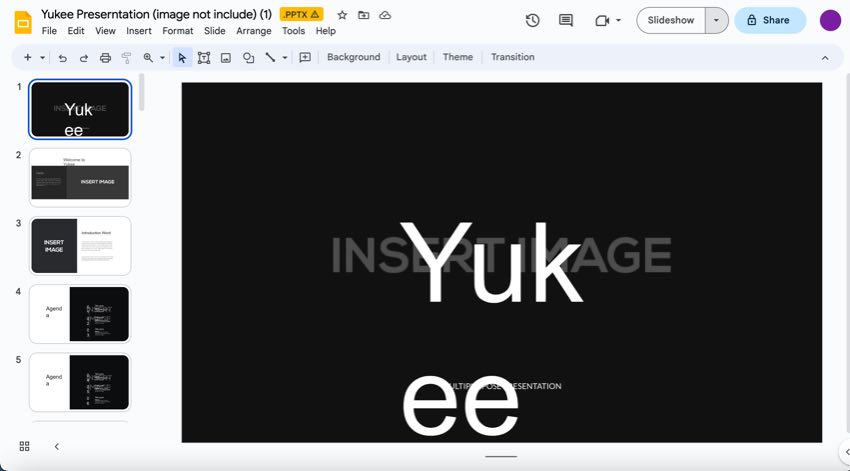This screenshot has width=850, height=471.
Task: Click the .PPTX format badge
Action: click(301, 15)
